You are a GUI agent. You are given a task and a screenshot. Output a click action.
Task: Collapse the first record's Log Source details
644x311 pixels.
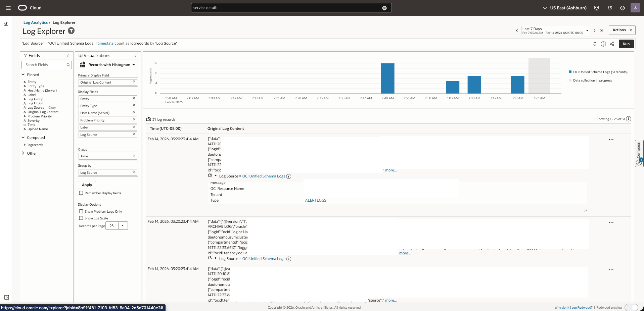tap(216, 175)
